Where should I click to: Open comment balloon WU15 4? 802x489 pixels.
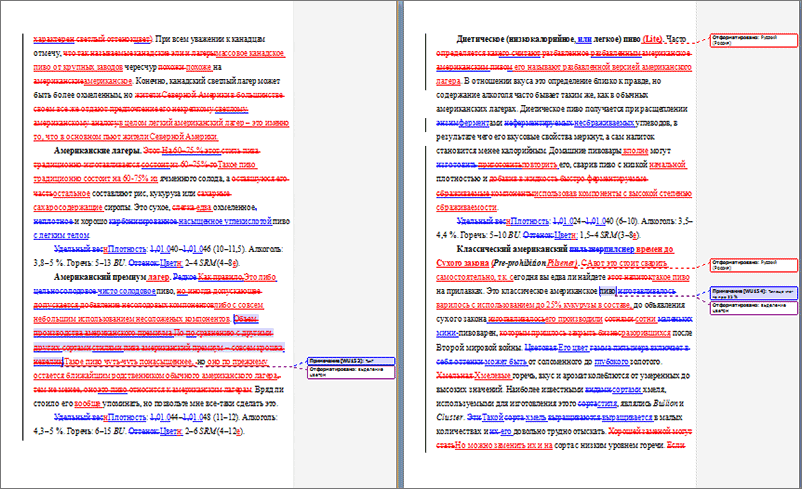tap(753, 293)
